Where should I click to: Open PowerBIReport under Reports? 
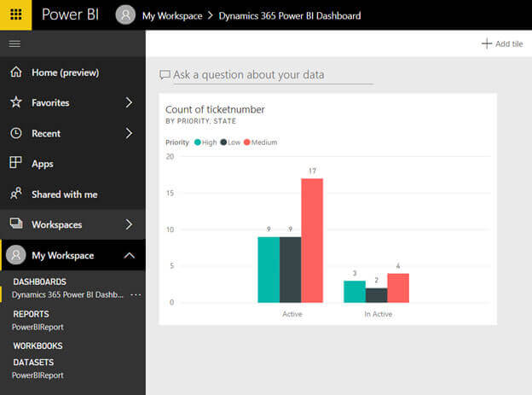[38, 327]
